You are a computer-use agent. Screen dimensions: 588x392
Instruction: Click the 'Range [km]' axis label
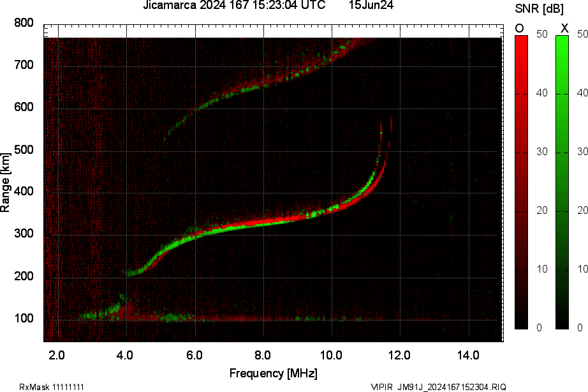click(5, 183)
